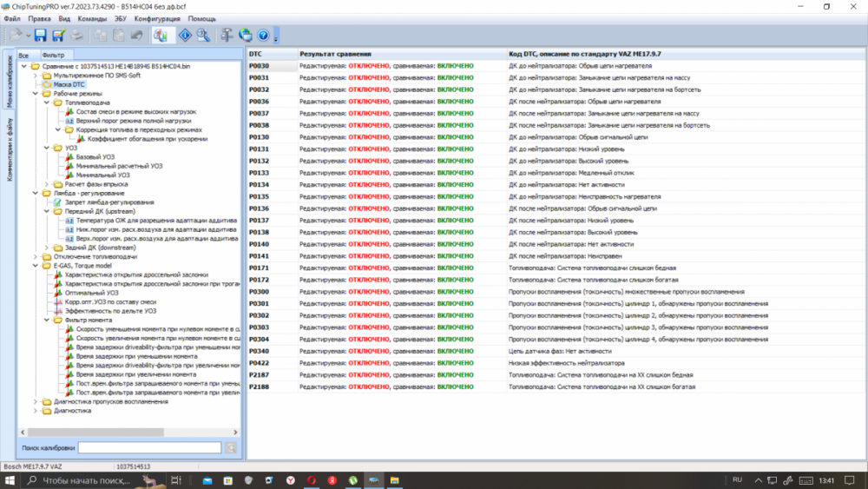Open the Команды menu
Image resolution: width=868 pixels, height=489 pixels.
pyautogui.click(x=92, y=18)
